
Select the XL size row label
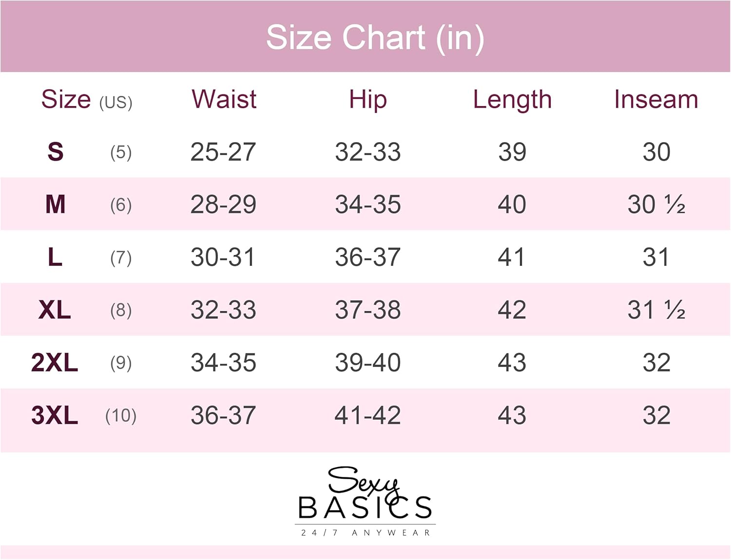coord(55,310)
